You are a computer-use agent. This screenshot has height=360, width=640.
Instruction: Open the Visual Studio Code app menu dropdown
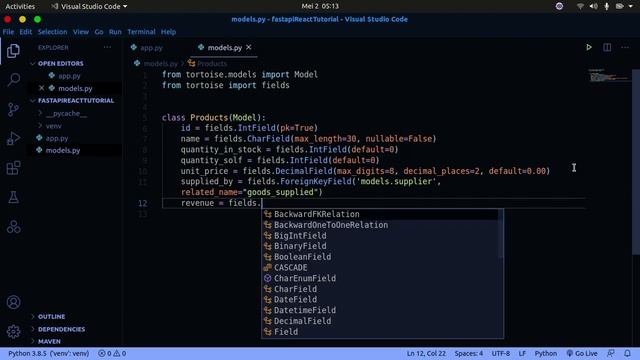click(x=89, y=6)
